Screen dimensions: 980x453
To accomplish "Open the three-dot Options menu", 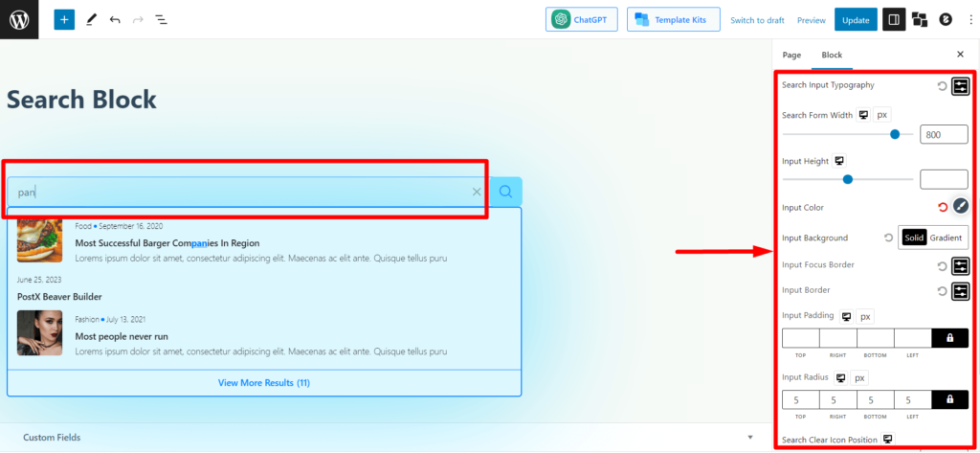I will coord(969,20).
